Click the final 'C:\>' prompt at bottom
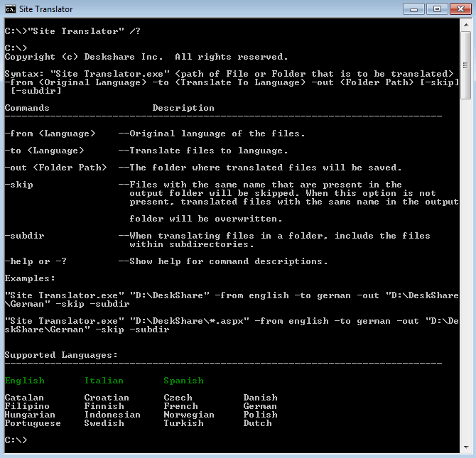476x458 pixels. click(16, 440)
